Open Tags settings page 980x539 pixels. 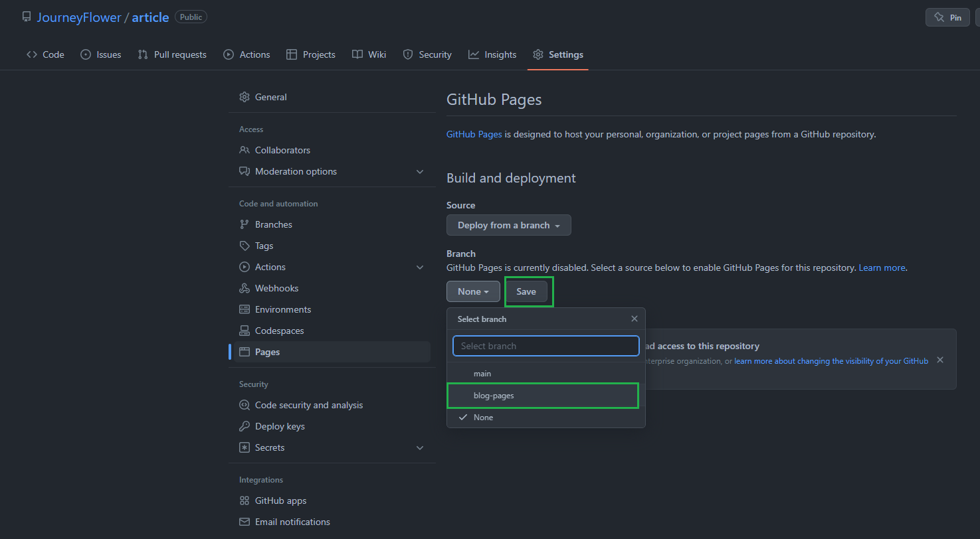(x=332, y=246)
